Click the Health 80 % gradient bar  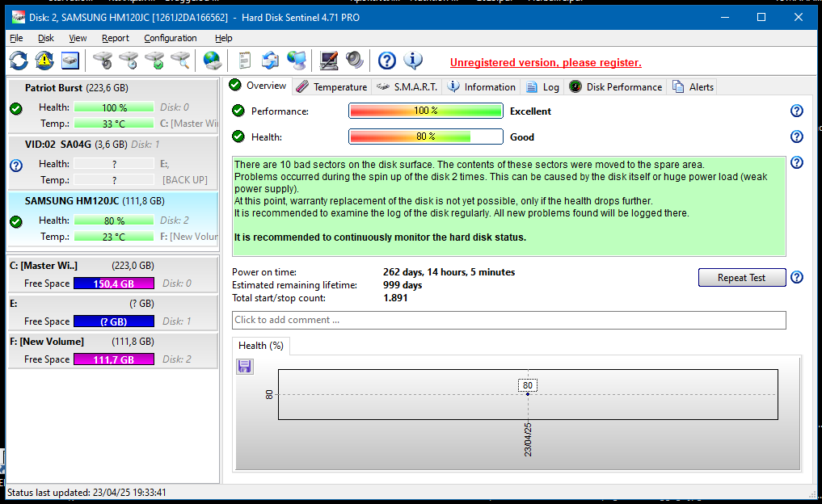click(x=426, y=136)
